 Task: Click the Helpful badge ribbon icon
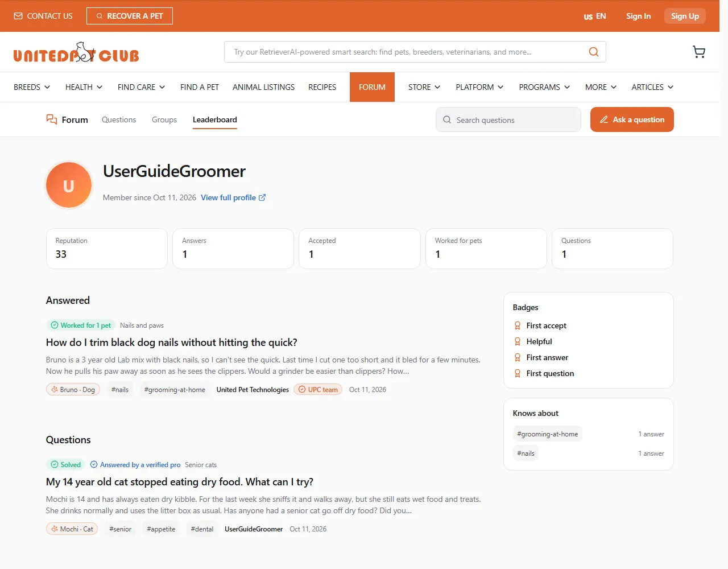518,341
